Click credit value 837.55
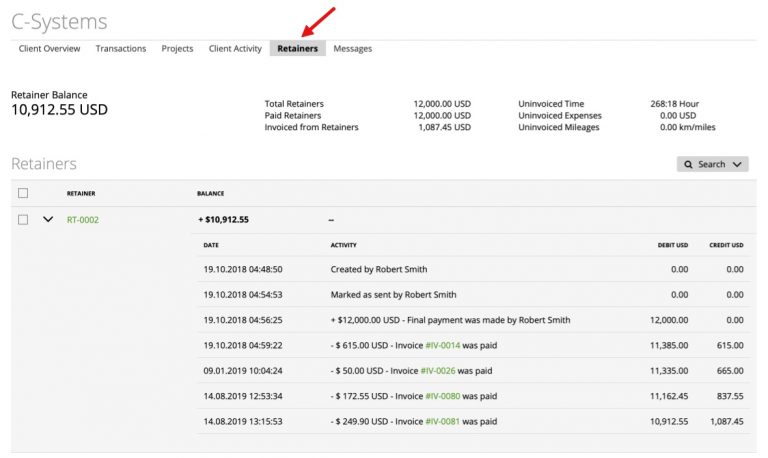The height and width of the screenshot is (458, 768). [x=730, y=396]
